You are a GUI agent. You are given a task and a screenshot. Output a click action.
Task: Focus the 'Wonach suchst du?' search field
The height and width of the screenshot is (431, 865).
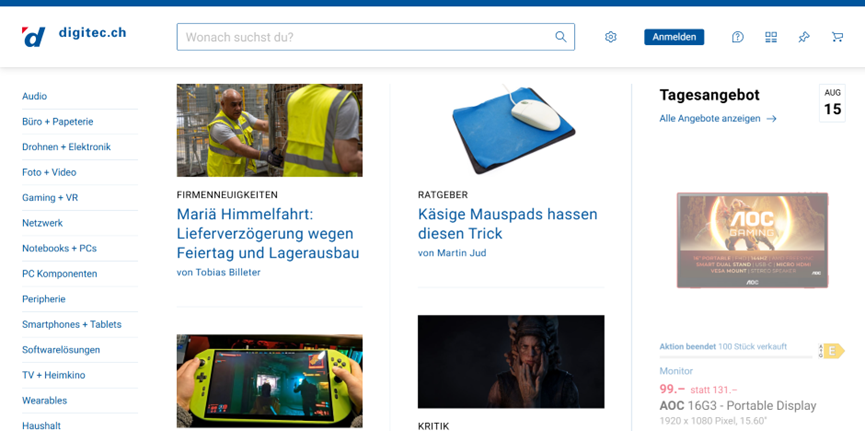coord(365,37)
